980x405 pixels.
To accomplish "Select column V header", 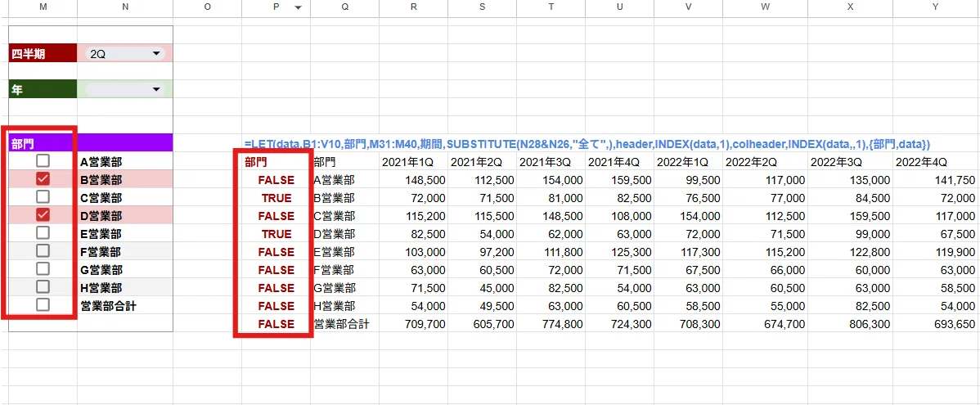I will coord(689,7).
